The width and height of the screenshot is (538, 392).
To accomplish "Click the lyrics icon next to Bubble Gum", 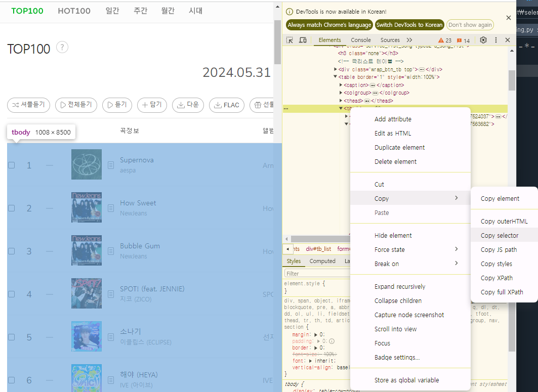I will pyautogui.click(x=111, y=251).
